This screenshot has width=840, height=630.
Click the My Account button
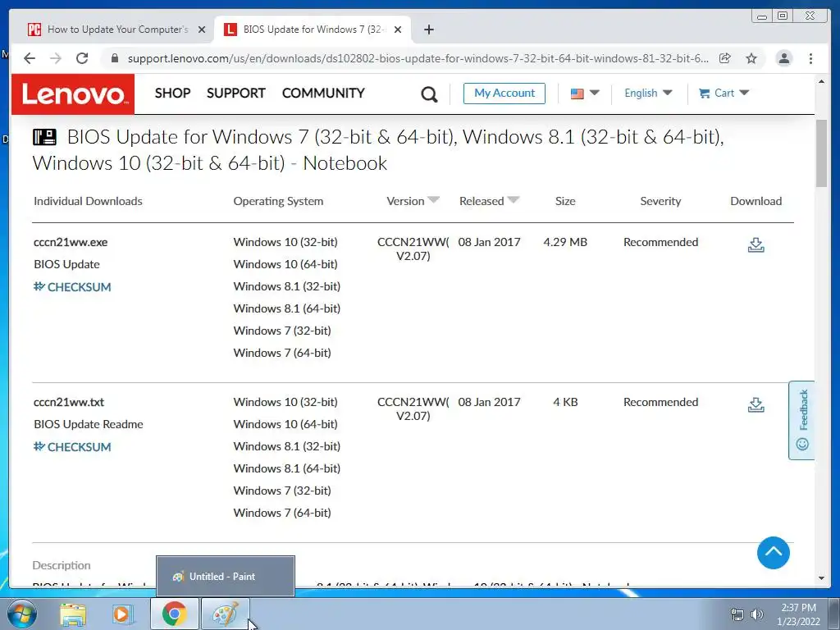pyautogui.click(x=504, y=94)
